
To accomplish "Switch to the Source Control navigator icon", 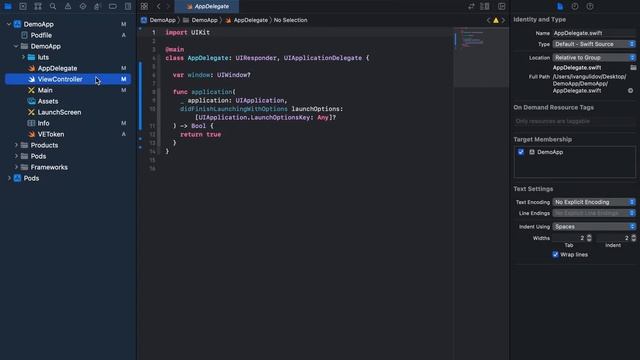I will 23,7.
